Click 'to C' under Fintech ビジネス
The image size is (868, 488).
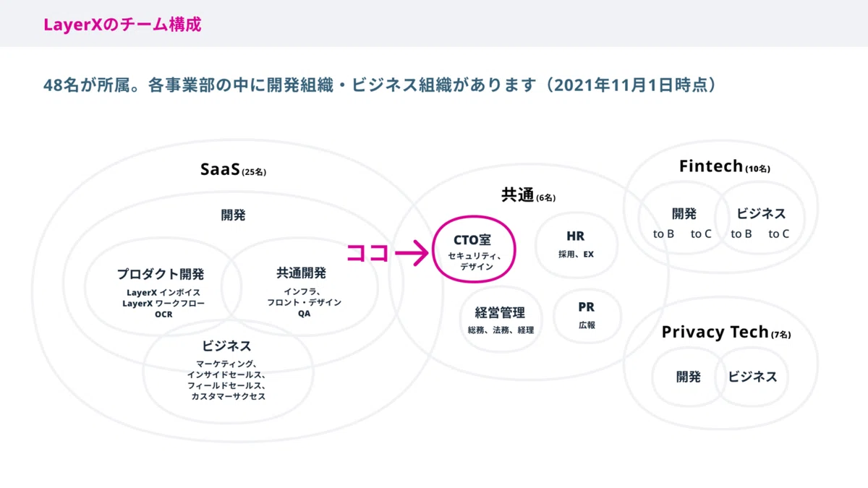(x=779, y=234)
